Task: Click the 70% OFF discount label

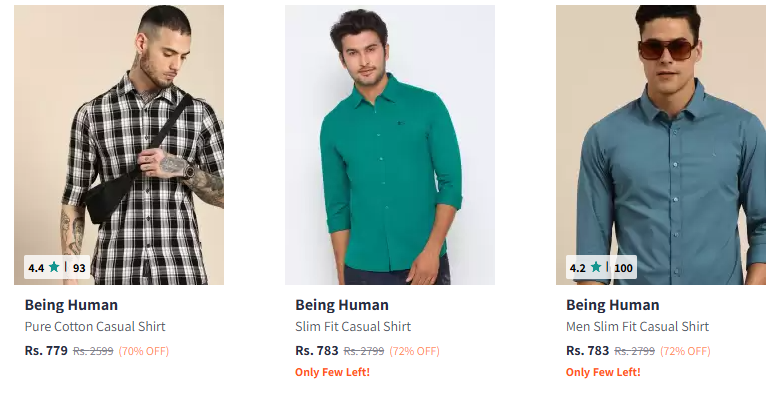Action: coord(144,351)
